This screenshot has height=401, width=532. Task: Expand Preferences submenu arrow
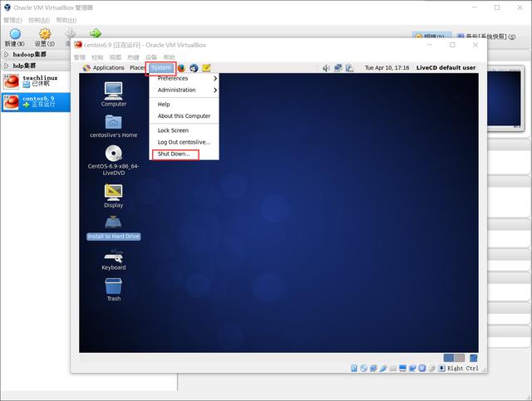(215, 78)
